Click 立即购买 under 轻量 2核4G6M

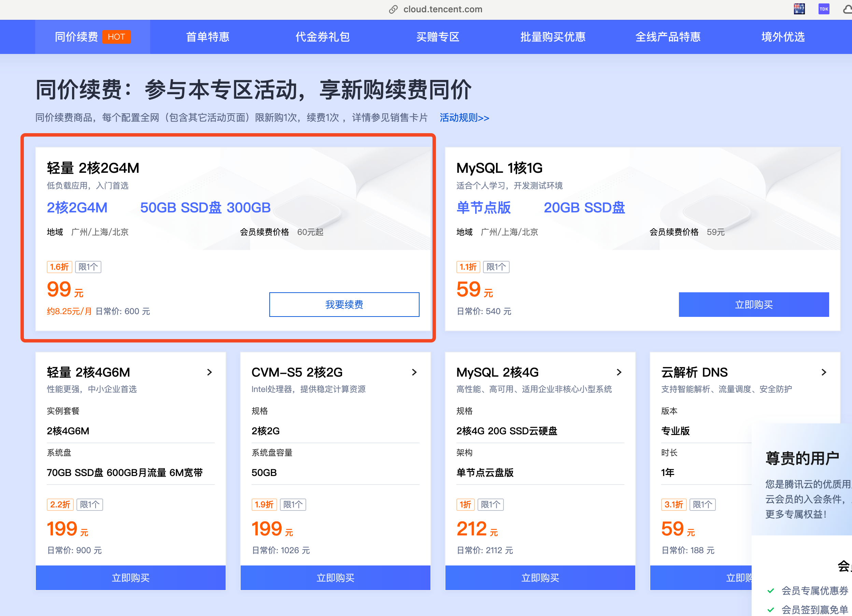tap(131, 578)
